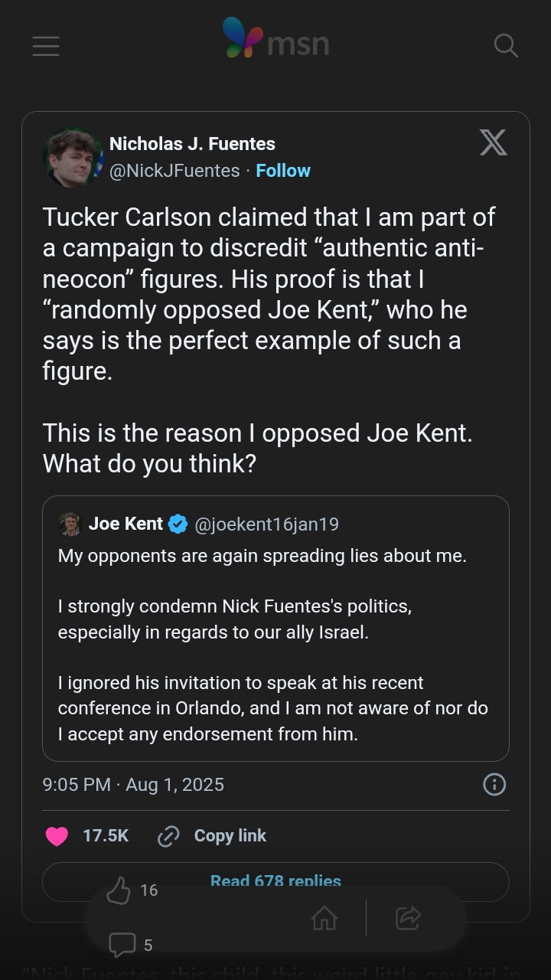Click Nicholas J. Fuentes profile avatar
This screenshot has width=551, height=980.
[x=73, y=157]
